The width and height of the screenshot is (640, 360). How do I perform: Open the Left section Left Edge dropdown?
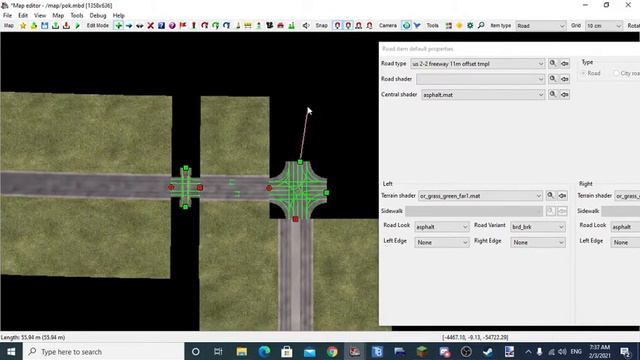coord(442,242)
